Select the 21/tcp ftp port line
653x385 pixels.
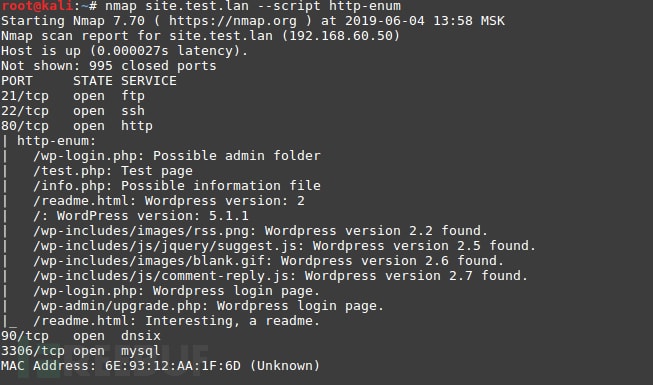[73, 96]
